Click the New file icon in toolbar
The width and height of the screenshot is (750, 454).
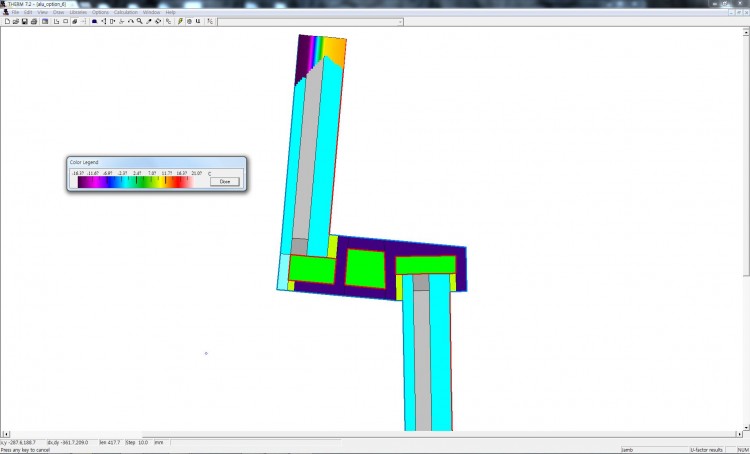coord(6,21)
